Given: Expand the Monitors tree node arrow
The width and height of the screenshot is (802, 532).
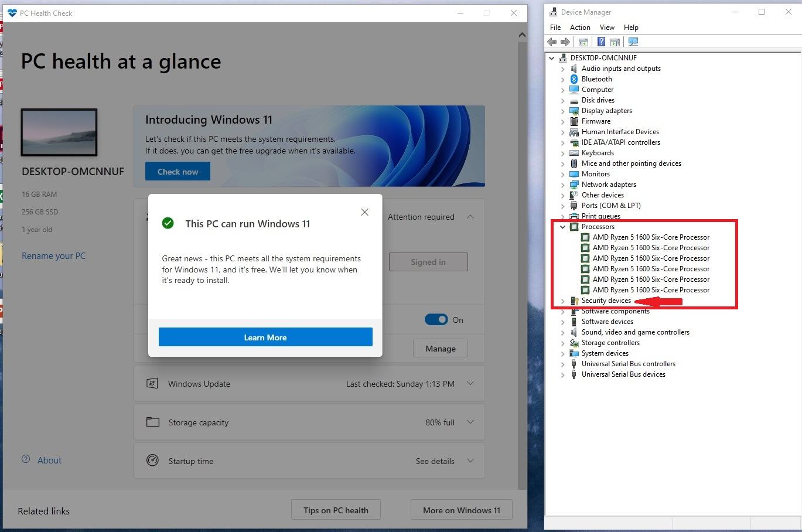Looking at the screenshot, I should coord(563,174).
